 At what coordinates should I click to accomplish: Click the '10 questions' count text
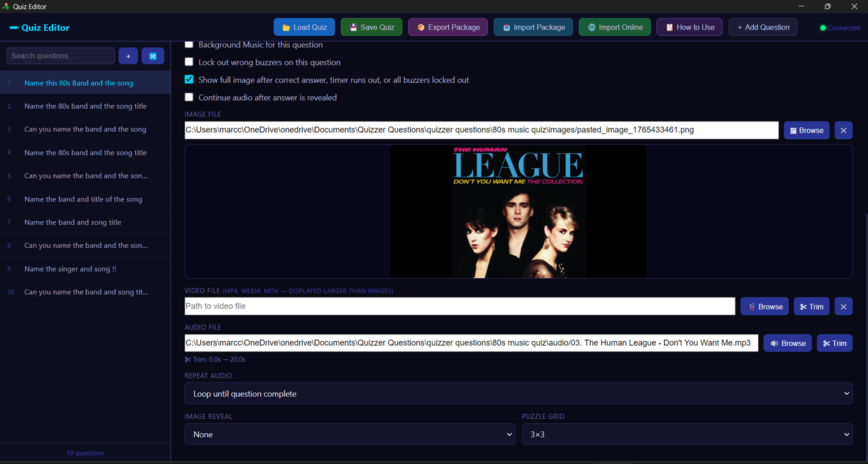85,453
